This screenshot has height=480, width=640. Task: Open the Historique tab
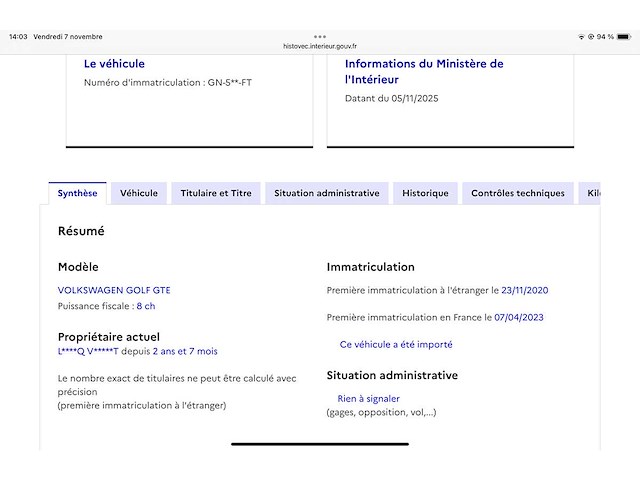point(425,193)
